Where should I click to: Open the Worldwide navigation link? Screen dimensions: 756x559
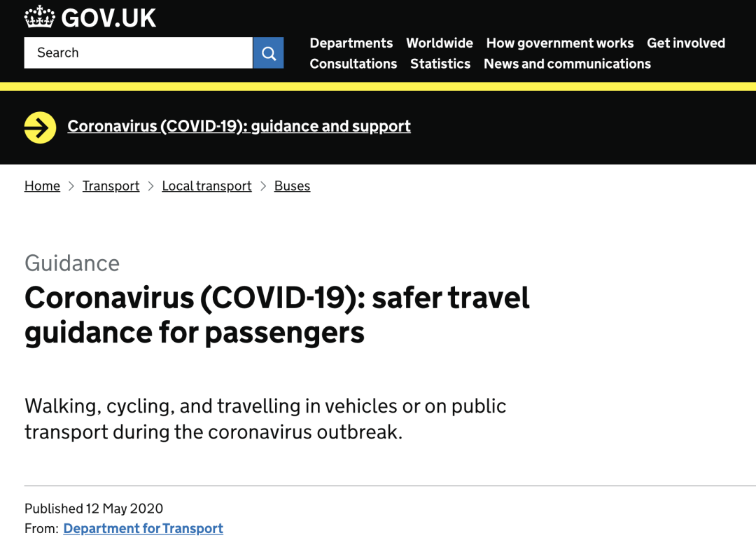(439, 43)
